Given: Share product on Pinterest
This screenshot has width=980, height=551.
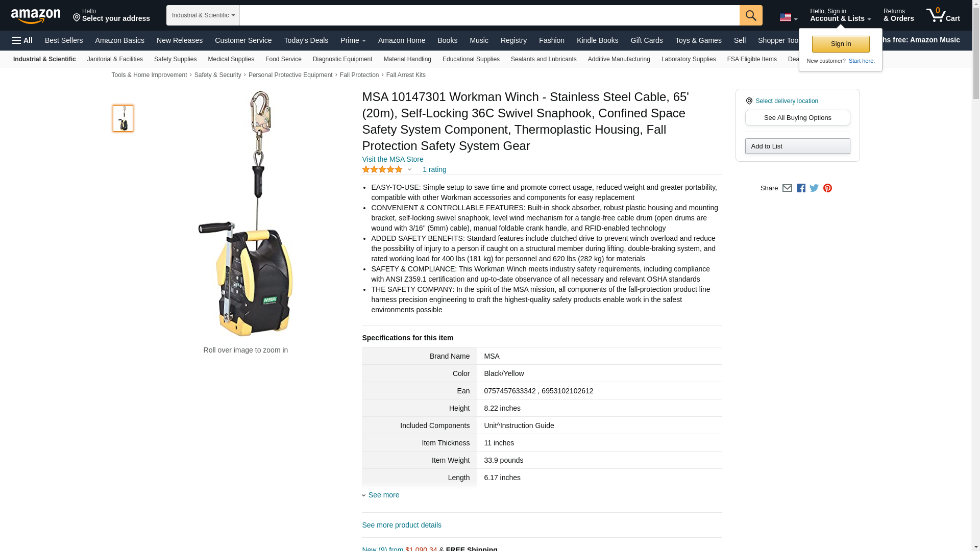Looking at the screenshot, I should coord(827,188).
